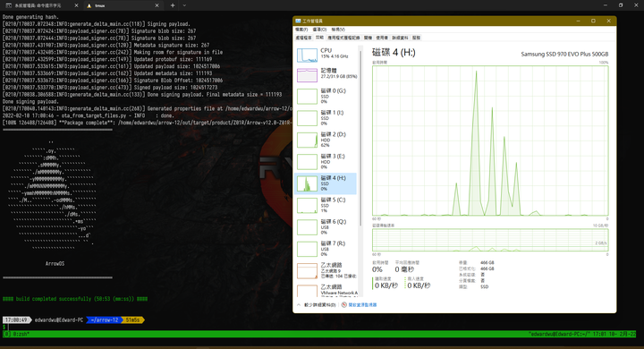Click the Done signing payload line

point(30,101)
